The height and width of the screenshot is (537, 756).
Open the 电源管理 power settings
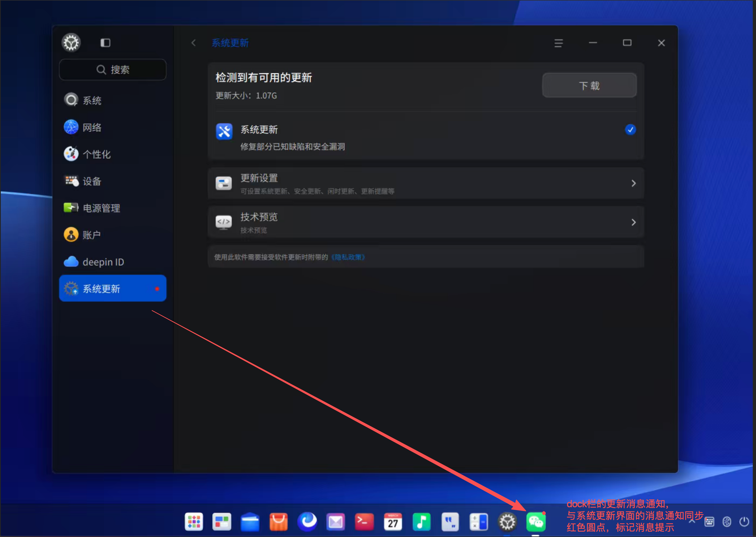click(113, 208)
